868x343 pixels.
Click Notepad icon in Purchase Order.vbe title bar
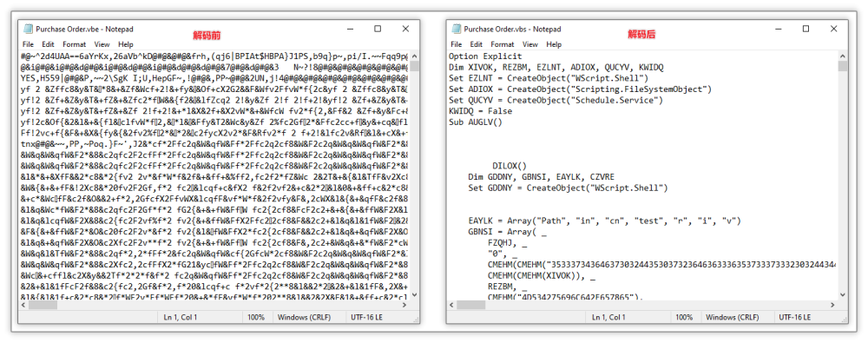click(29, 29)
